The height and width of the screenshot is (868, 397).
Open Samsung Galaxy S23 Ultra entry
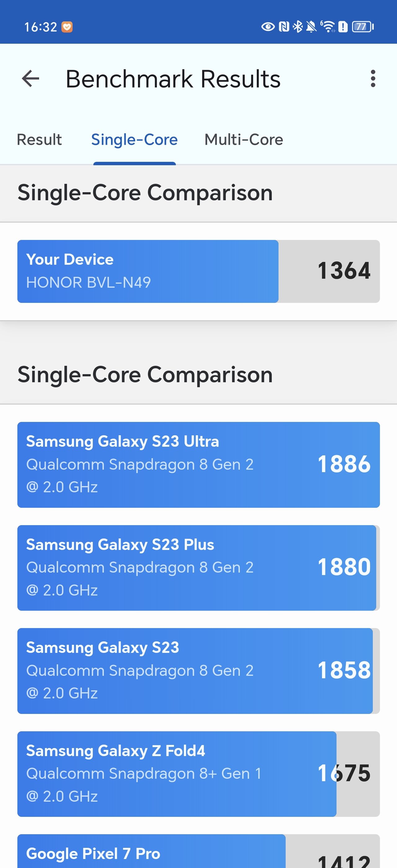(x=198, y=465)
